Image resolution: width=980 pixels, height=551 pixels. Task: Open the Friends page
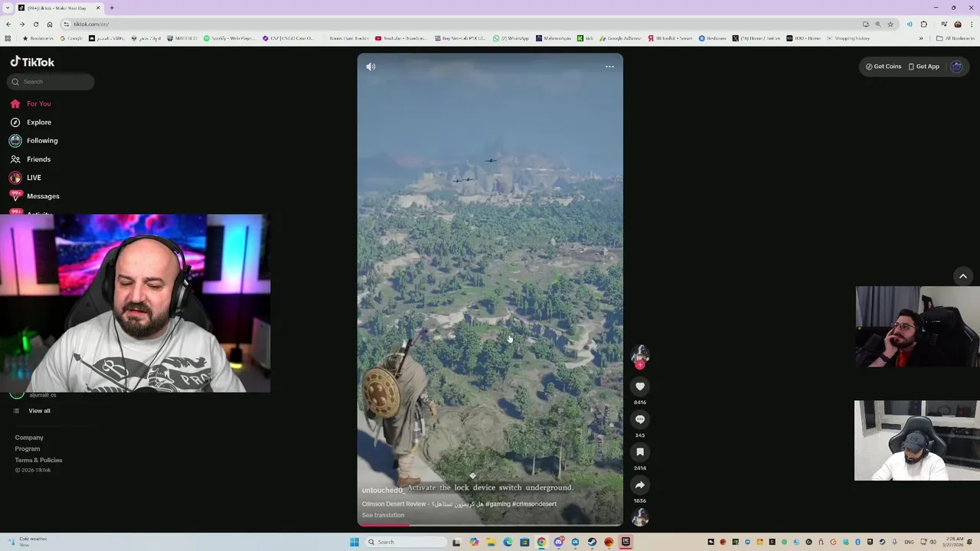click(31, 159)
